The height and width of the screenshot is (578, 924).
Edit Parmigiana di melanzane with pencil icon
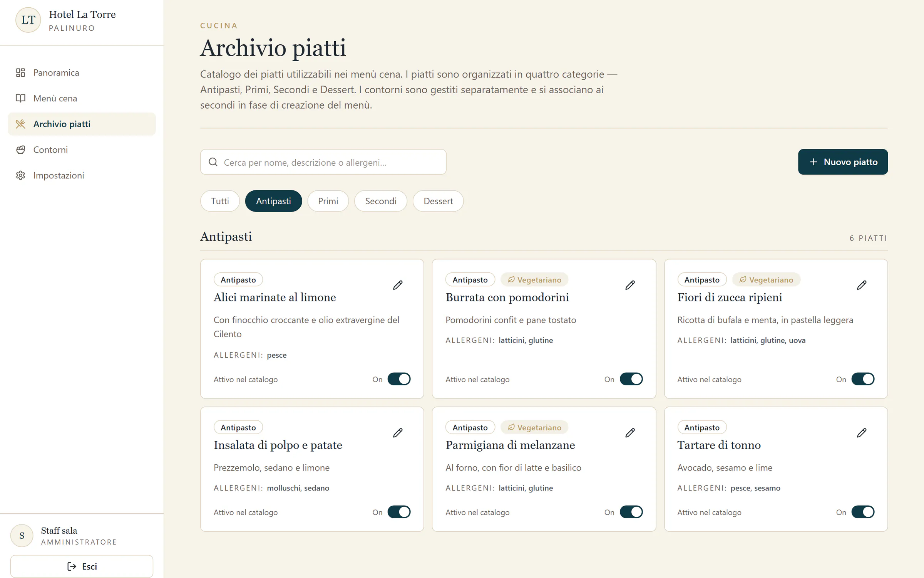click(630, 433)
